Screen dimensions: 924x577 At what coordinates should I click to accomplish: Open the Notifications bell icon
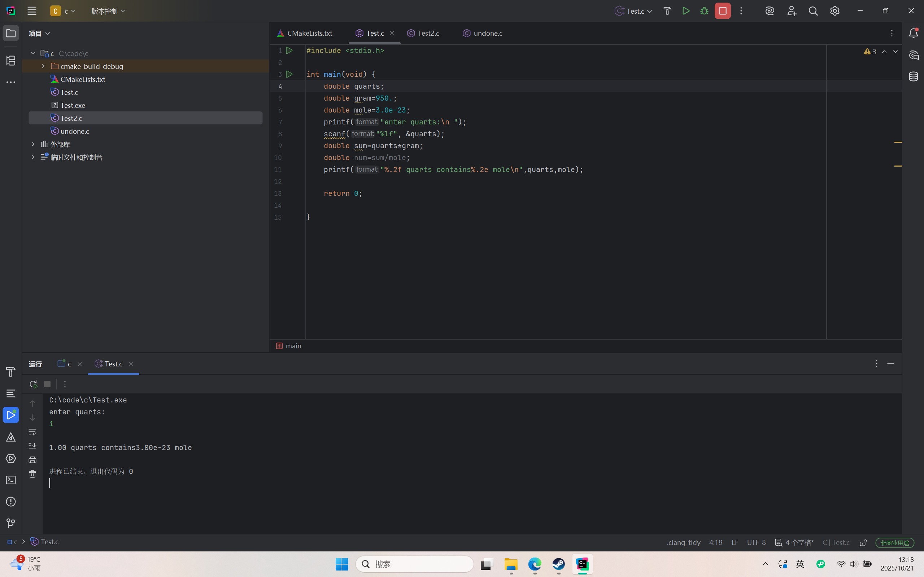point(913,33)
